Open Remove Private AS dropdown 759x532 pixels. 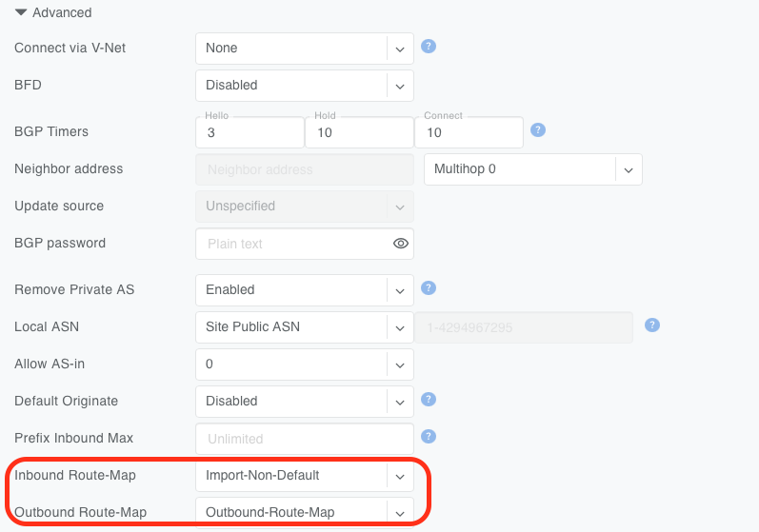[304, 289]
